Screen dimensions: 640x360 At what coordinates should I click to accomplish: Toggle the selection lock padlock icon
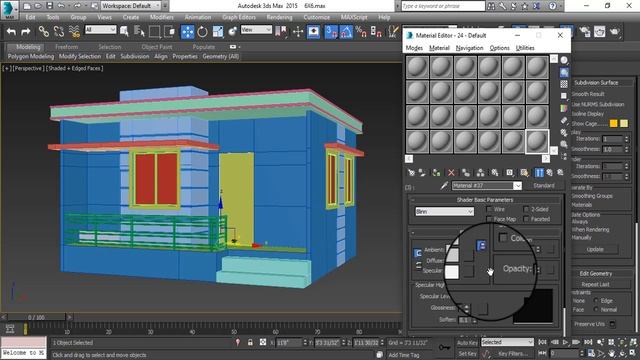point(250,342)
